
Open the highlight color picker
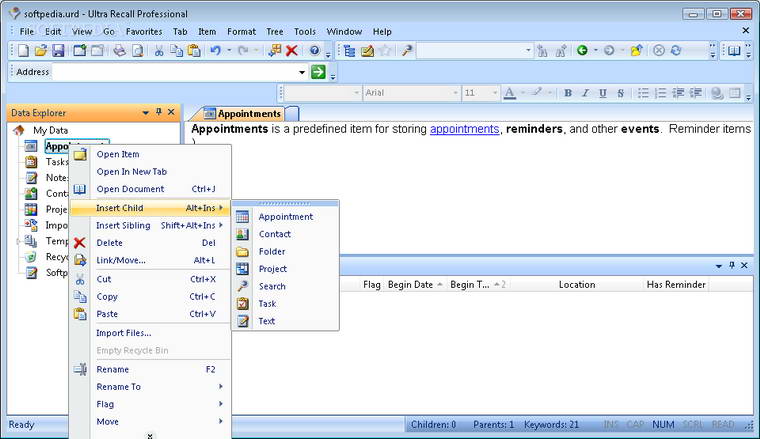(536, 93)
